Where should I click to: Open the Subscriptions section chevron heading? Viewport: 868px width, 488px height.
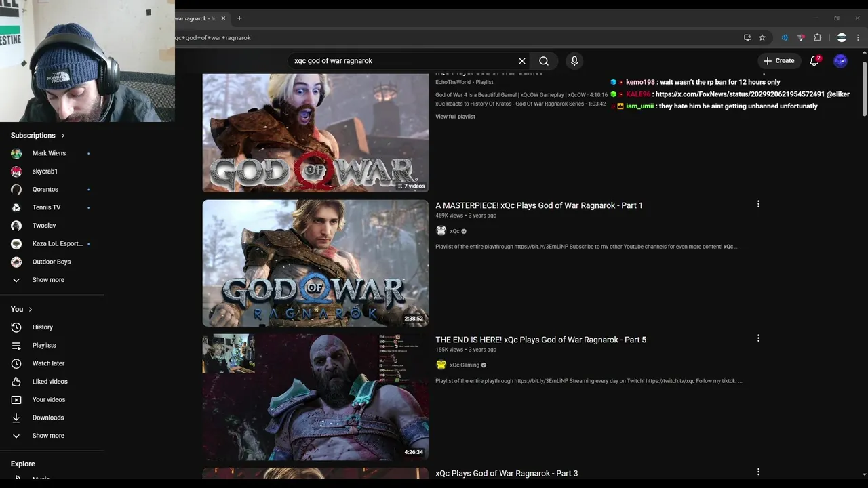coord(38,136)
